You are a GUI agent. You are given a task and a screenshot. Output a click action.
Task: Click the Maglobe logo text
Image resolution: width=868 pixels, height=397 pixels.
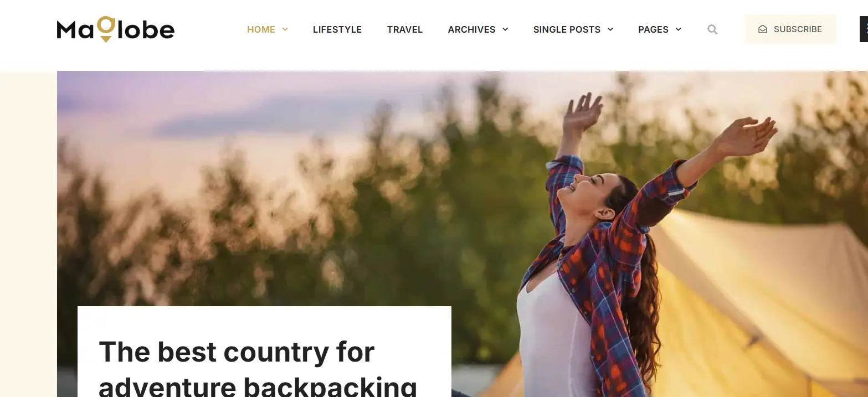[116, 29]
